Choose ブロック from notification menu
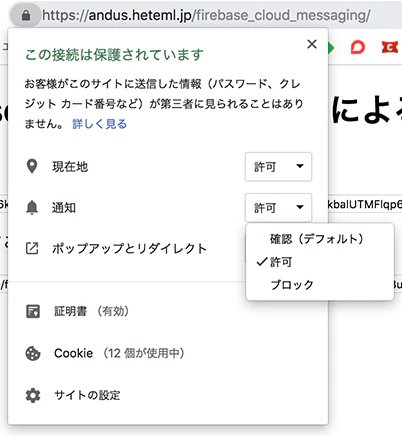402x436 pixels. [x=292, y=285]
